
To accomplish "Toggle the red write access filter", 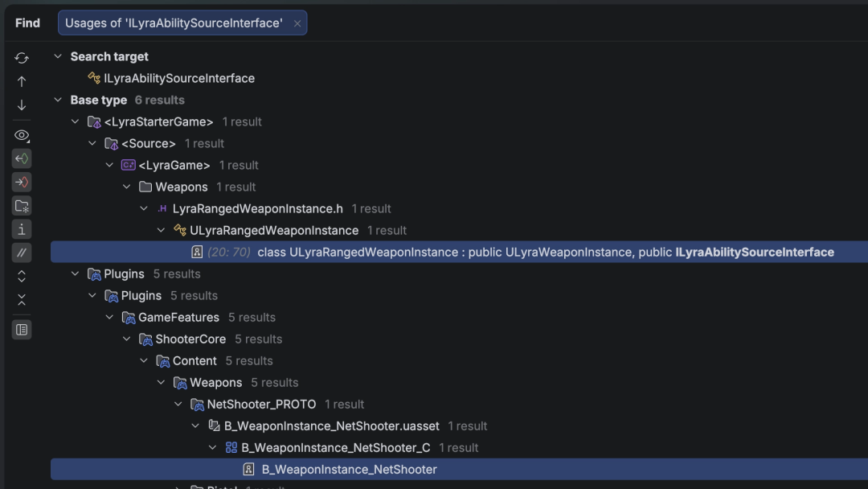I will [x=22, y=183].
